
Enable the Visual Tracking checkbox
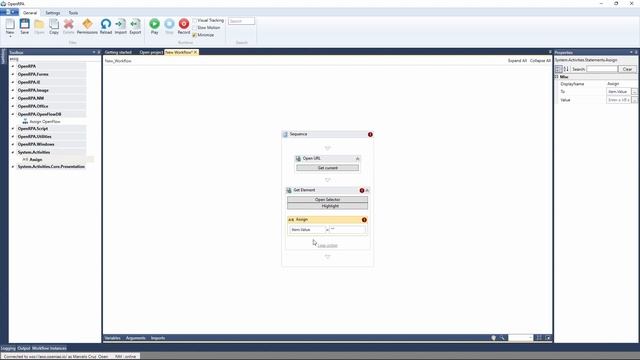[x=195, y=20]
